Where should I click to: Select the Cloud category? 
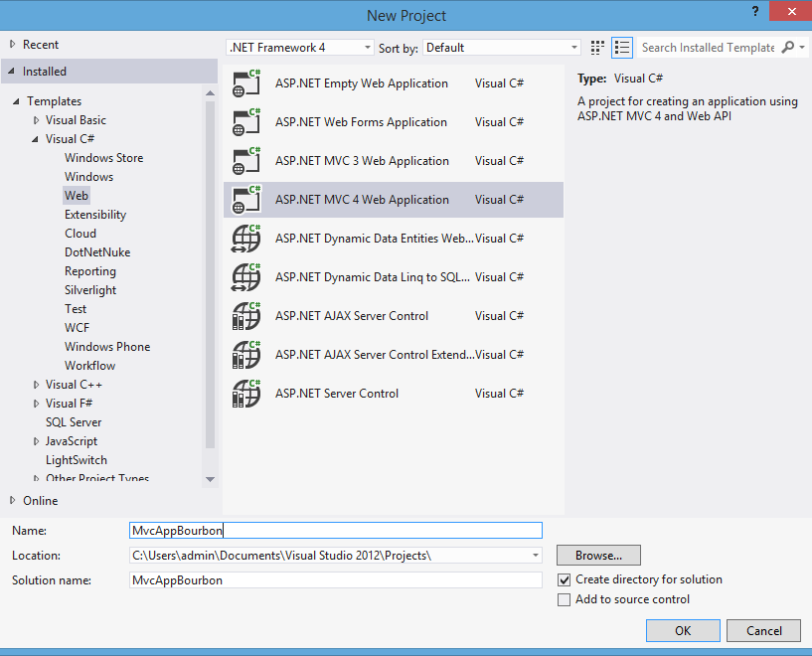click(x=81, y=234)
